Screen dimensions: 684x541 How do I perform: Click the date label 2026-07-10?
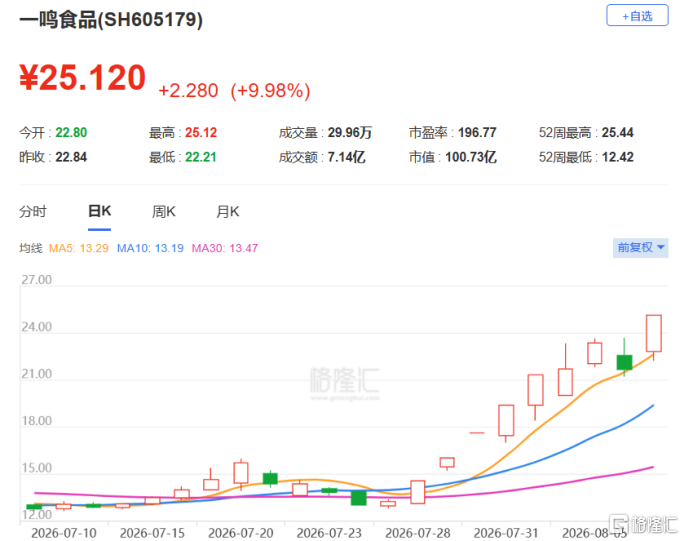[64, 533]
